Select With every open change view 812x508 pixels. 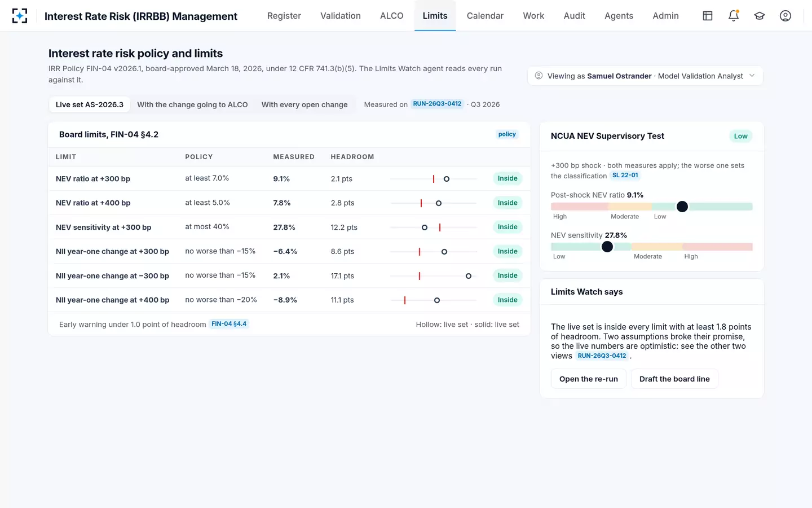point(304,104)
